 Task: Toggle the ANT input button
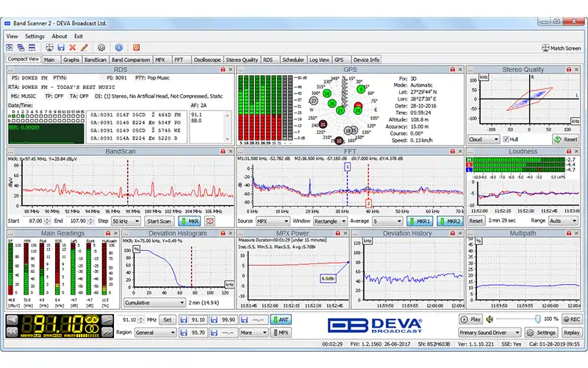tap(281, 319)
